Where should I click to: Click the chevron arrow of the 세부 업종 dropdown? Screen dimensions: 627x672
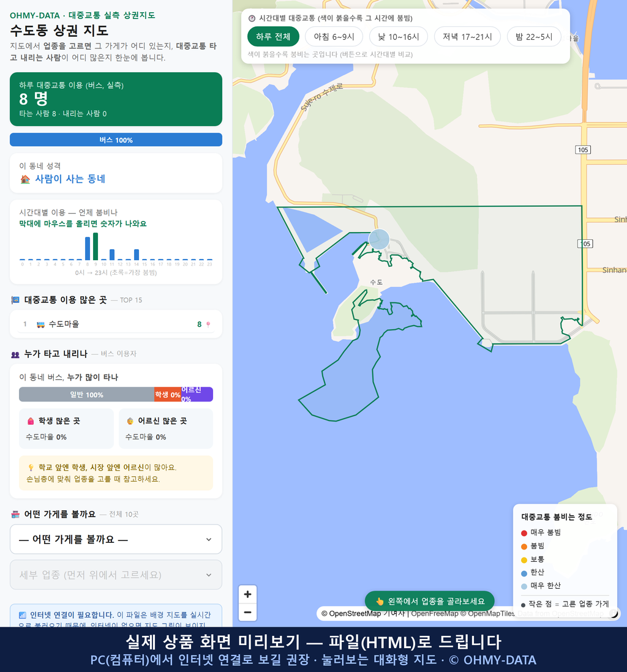pos(209,575)
